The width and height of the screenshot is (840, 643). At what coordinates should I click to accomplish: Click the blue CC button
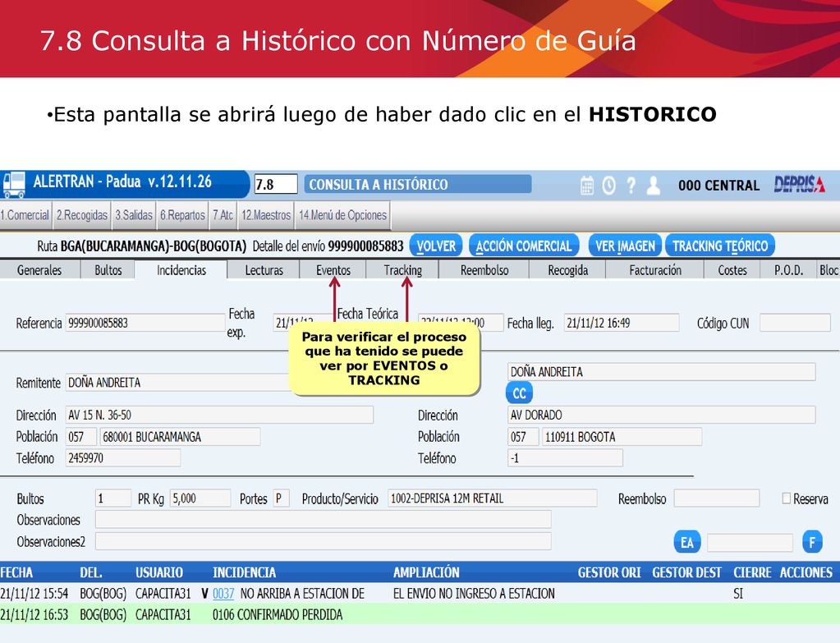pyautogui.click(x=519, y=393)
